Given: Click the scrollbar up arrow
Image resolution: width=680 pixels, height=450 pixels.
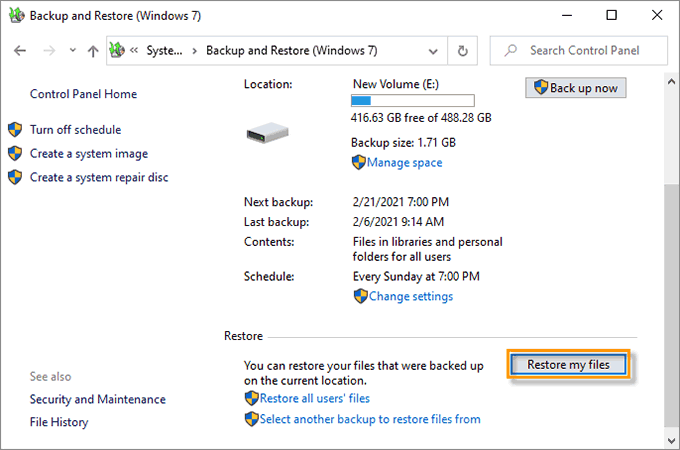Looking at the screenshot, I should 671,81.
